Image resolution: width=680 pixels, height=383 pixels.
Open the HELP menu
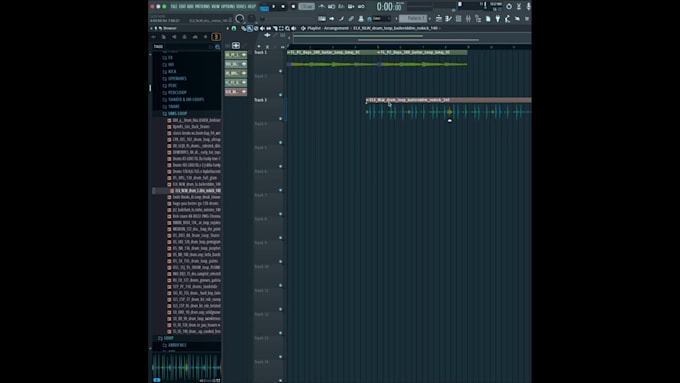252,7
